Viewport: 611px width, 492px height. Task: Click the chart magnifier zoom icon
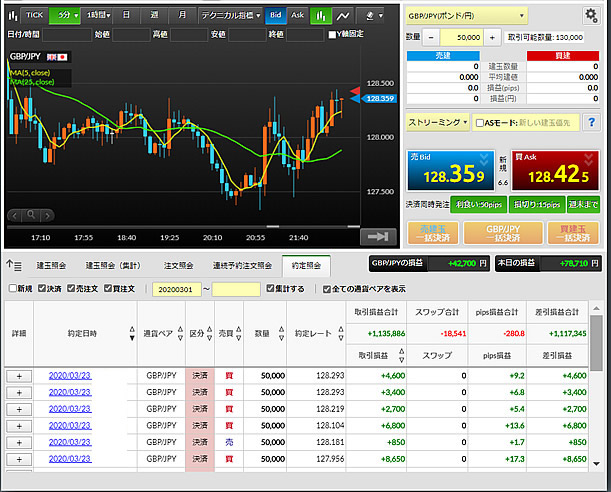(x=31, y=215)
